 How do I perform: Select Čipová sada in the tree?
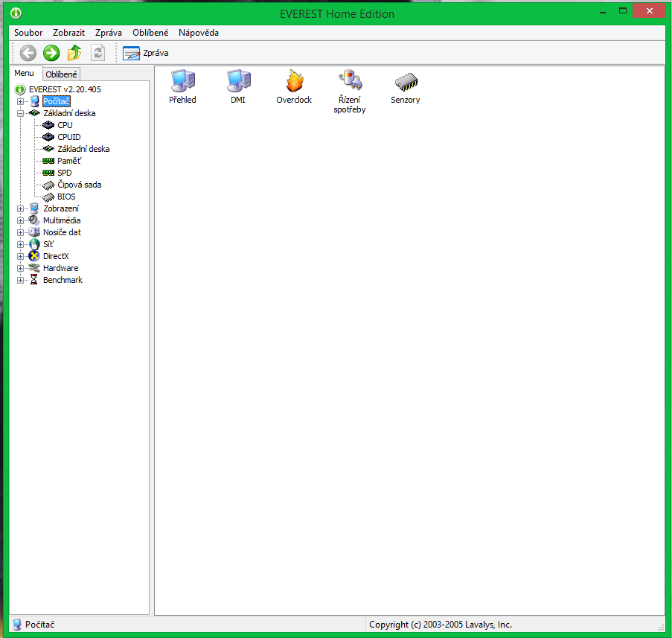coord(80,185)
